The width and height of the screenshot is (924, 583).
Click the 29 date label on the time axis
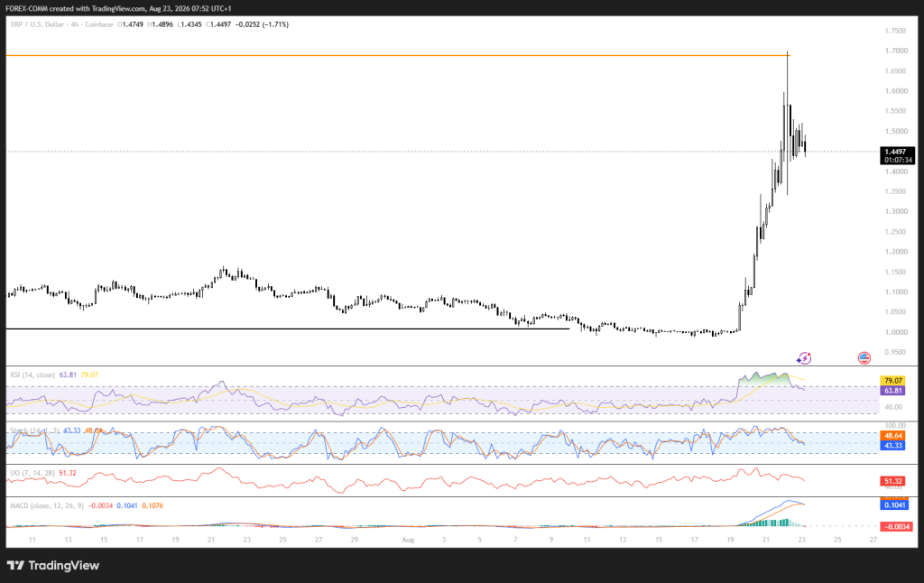pos(354,540)
